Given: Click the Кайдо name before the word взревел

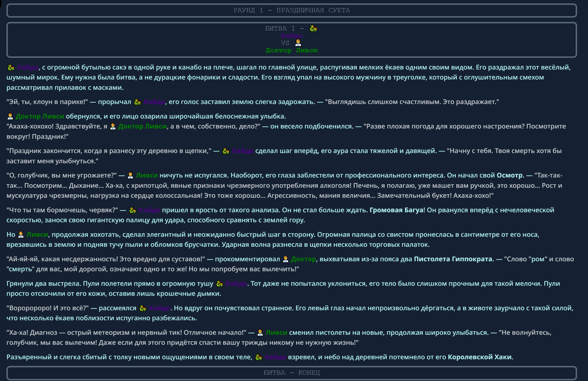Looking at the screenshot, I should 276,357.
